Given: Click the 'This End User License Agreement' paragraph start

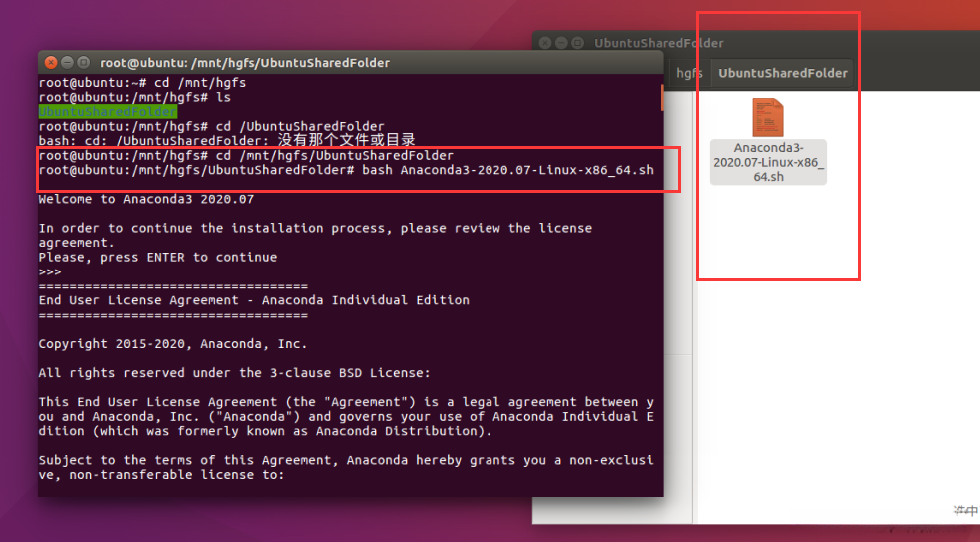Looking at the screenshot, I should pos(347,402).
